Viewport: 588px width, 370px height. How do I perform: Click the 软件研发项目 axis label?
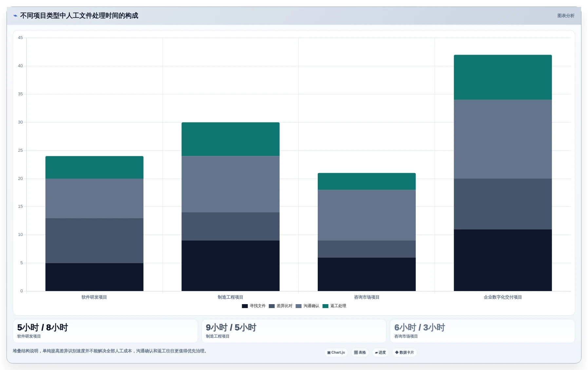(94, 297)
